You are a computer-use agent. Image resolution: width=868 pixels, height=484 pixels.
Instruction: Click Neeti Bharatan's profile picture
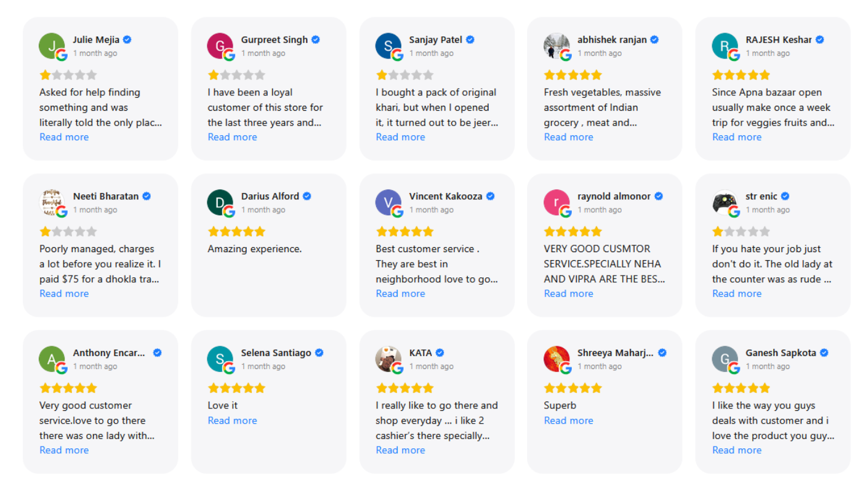click(52, 202)
